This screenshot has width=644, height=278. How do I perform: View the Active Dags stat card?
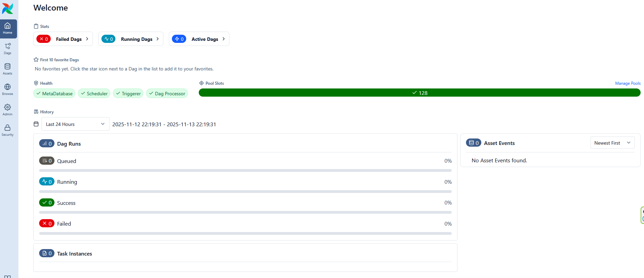199,39
